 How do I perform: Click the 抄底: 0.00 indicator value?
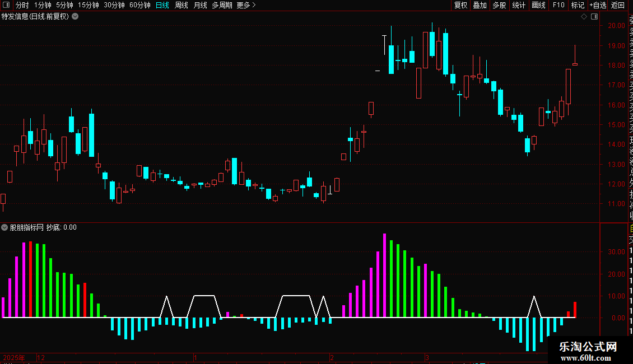(62, 227)
